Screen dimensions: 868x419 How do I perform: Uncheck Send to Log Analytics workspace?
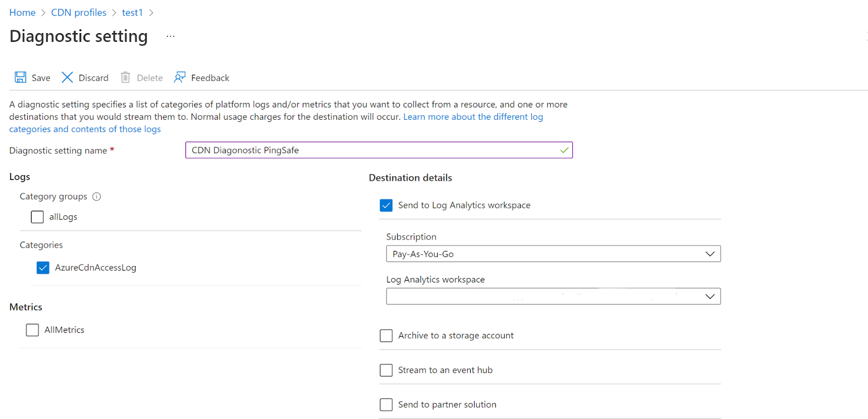386,205
